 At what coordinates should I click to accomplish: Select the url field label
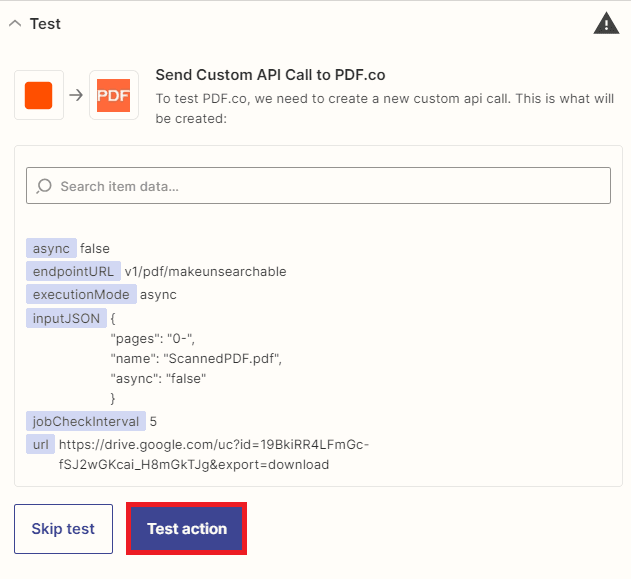(x=40, y=444)
